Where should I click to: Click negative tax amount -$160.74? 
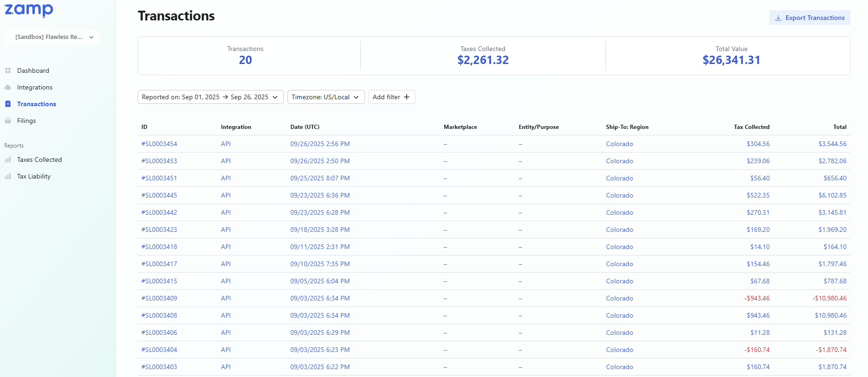click(x=757, y=350)
